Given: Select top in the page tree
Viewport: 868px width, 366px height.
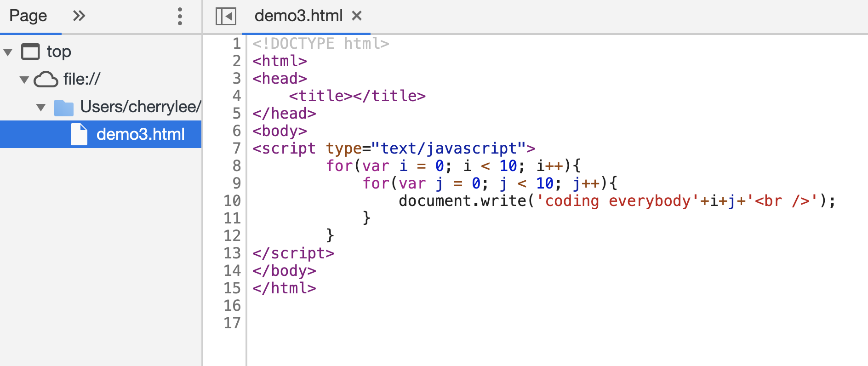Looking at the screenshot, I should pos(59,51).
